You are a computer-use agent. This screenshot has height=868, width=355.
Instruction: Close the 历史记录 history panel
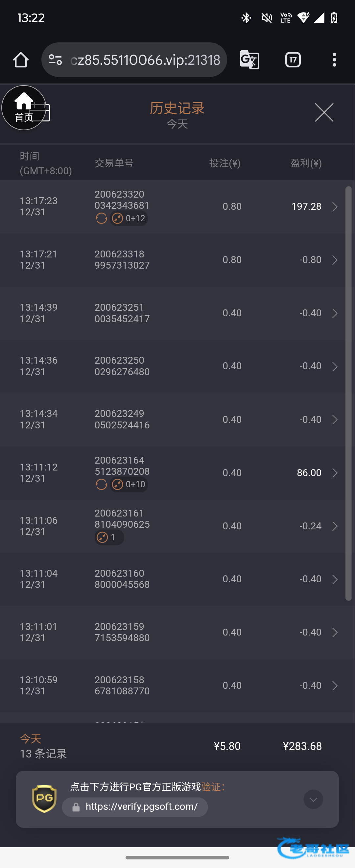[324, 112]
